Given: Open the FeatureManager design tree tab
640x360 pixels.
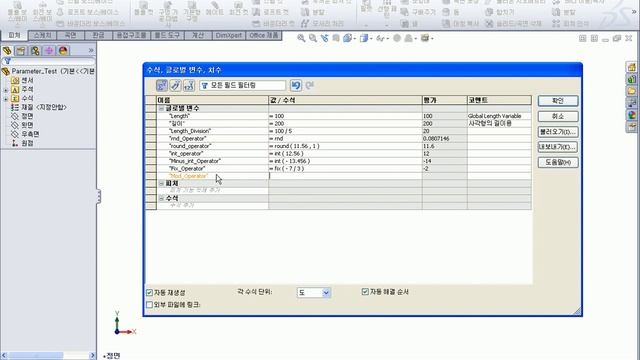Looking at the screenshot, I should 7,51.
